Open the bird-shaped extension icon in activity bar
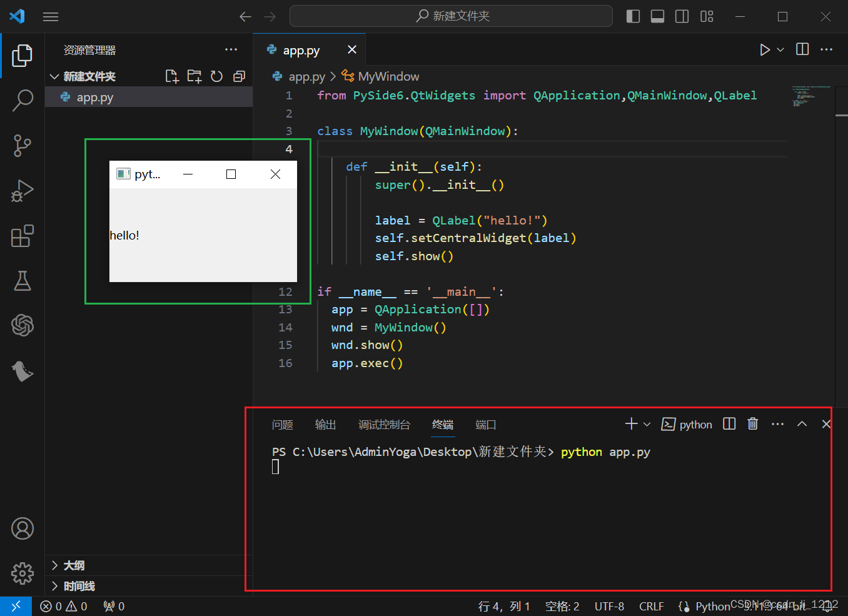The height and width of the screenshot is (616, 848). click(x=23, y=371)
